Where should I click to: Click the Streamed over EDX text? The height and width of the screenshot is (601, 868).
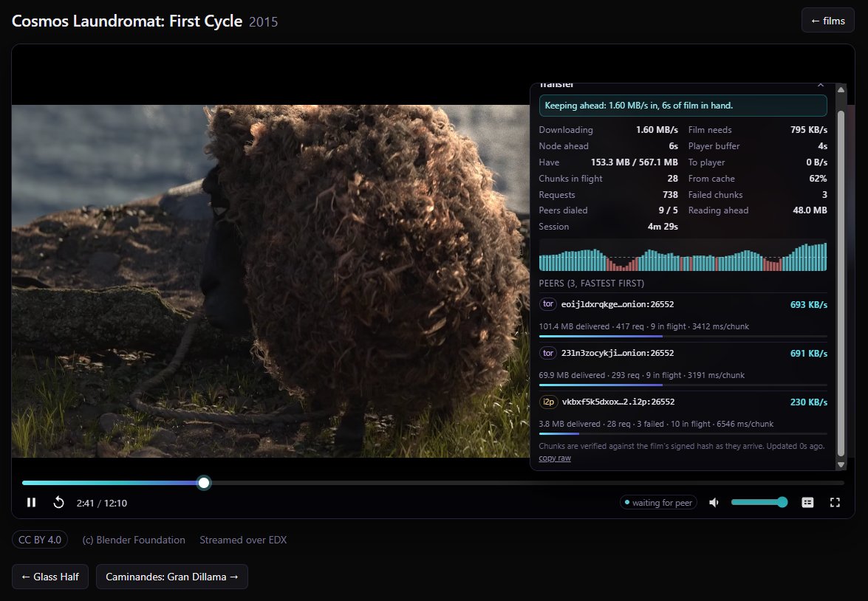[x=243, y=540]
